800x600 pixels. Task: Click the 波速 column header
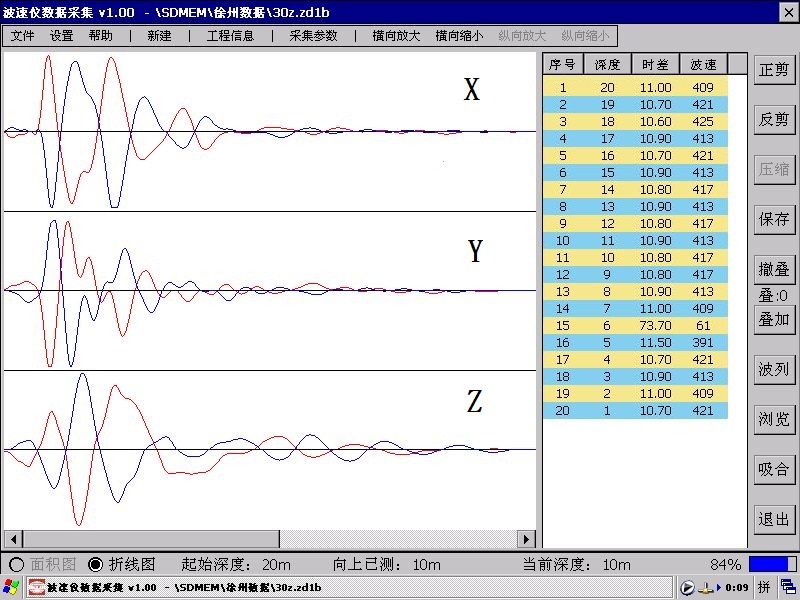click(703, 64)
